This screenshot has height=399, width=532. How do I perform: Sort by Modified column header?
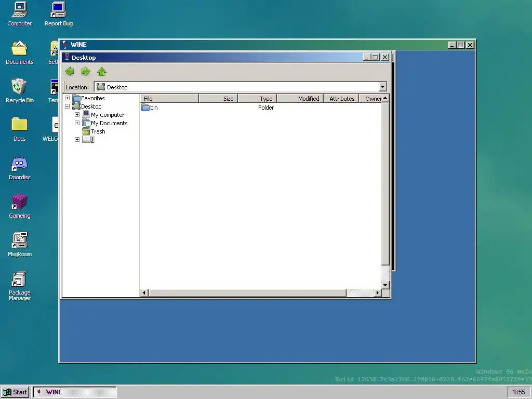pyautogui.click(x=300, y=98)
